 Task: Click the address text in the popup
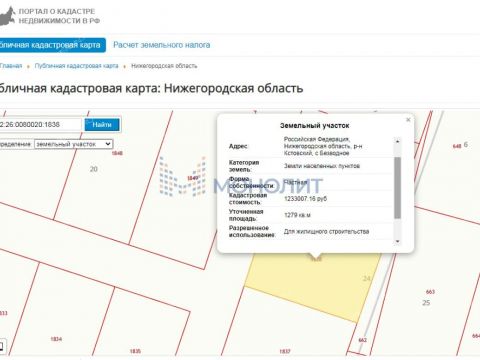(x=323, y=146)
